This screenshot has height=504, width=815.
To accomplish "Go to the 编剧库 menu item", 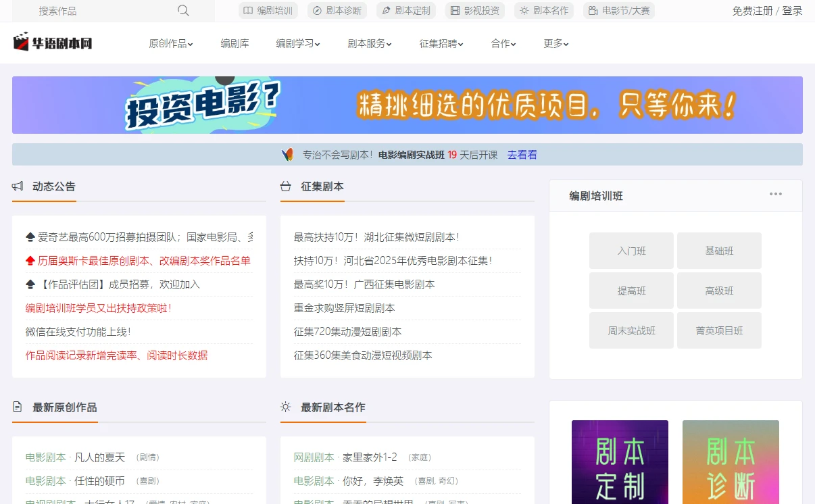I will [x=234, y=42].
